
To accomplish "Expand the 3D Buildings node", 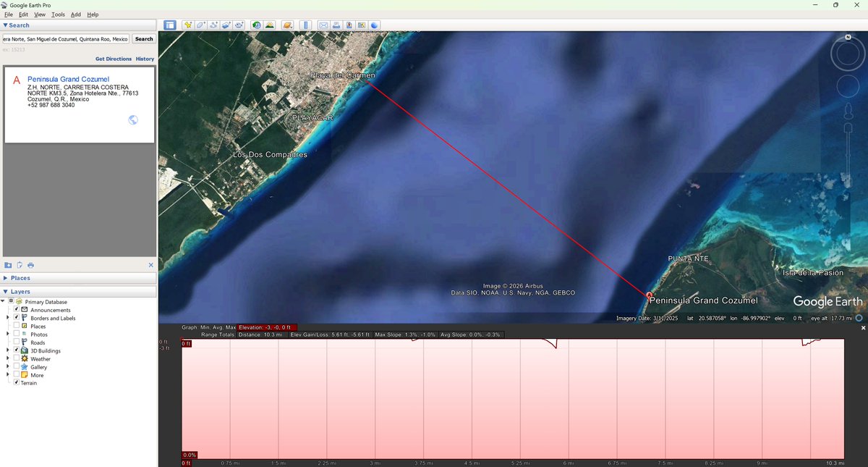I will pos(8,350).
